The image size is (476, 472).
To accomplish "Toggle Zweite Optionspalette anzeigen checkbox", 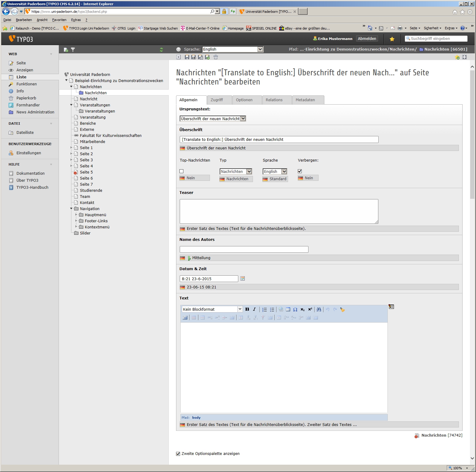I will pos(178,454).
